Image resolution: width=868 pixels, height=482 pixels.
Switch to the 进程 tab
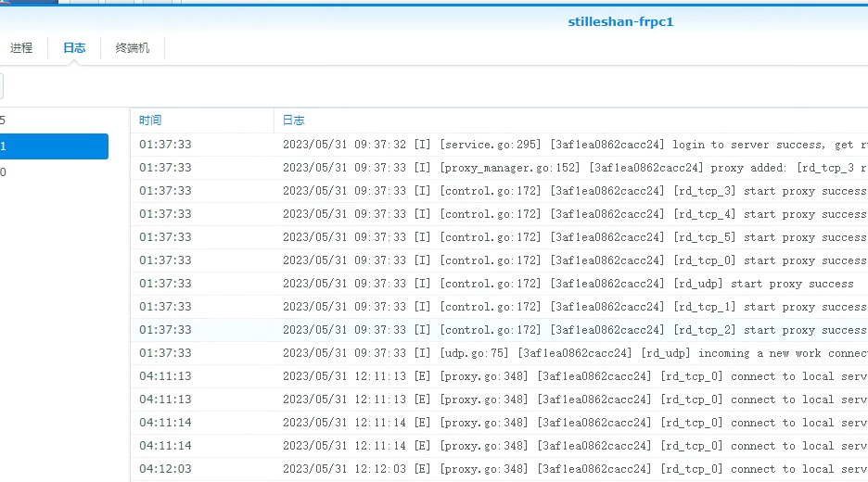(x=21, y=48)
